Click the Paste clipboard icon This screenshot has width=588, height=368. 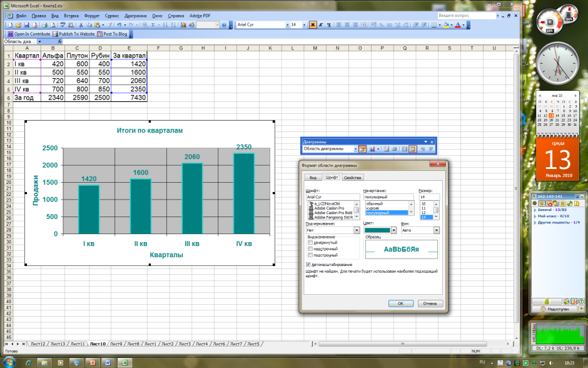97,25
